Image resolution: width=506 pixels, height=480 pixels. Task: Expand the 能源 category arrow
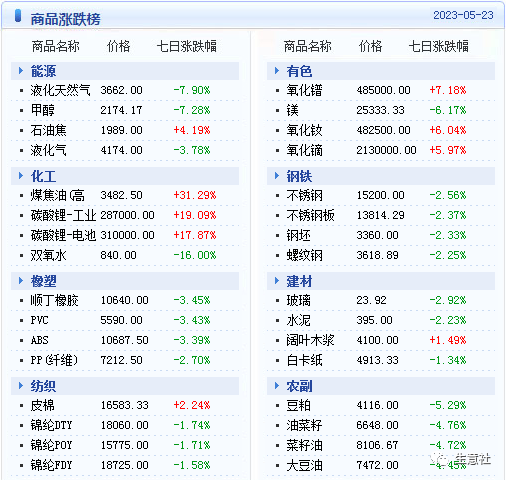coord(21,71)
